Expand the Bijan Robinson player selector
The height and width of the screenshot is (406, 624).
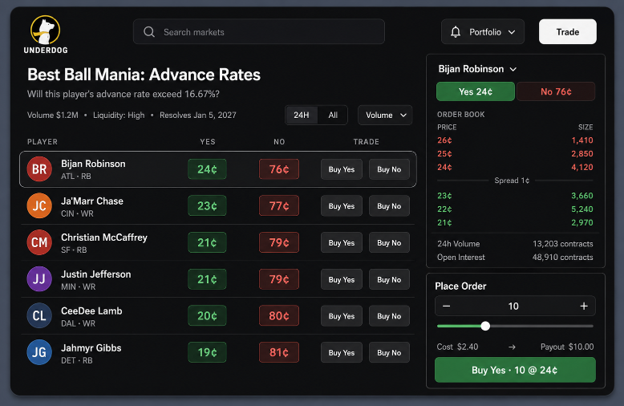click(478, 69)
